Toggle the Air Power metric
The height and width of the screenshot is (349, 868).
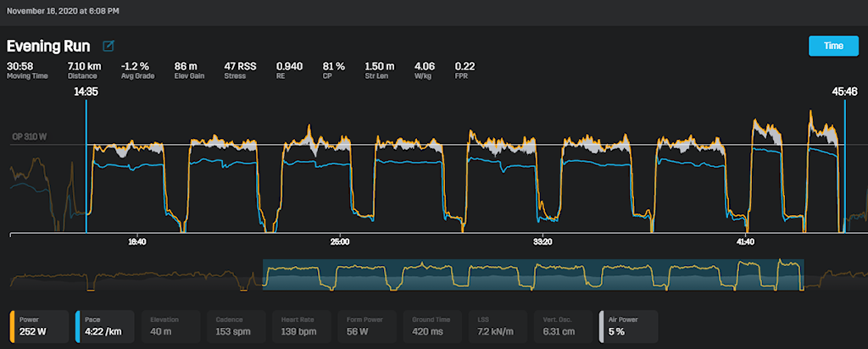628,327
